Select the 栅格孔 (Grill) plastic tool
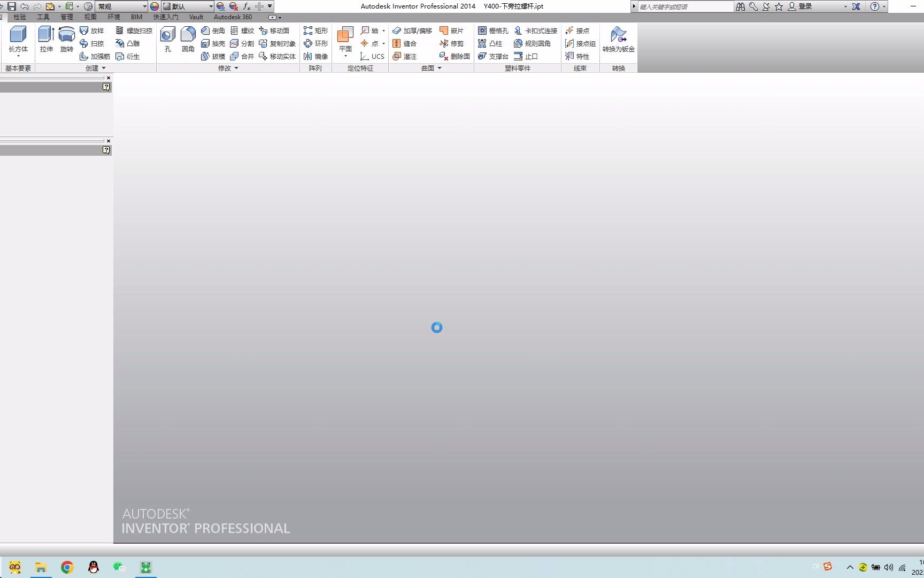Image resolution: width=924 pixels, height=578 pixels. click(x=493, y=31)
